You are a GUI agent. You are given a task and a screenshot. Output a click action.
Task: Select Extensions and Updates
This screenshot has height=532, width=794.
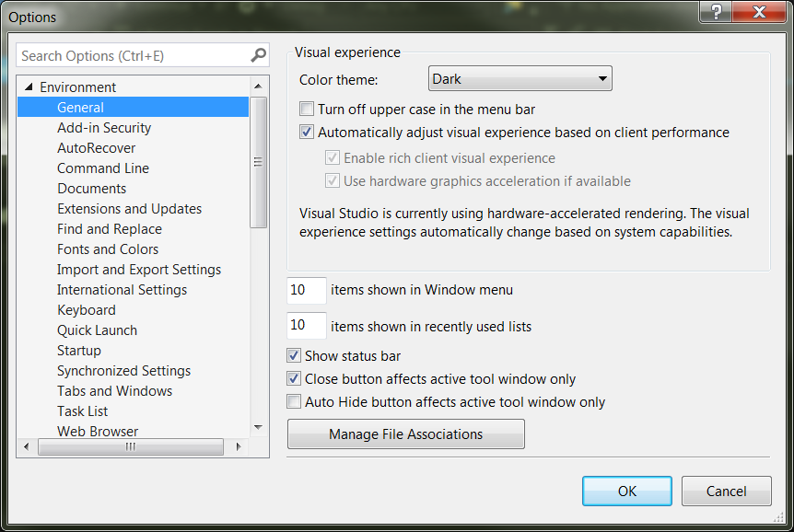click(x=129, y=209)
